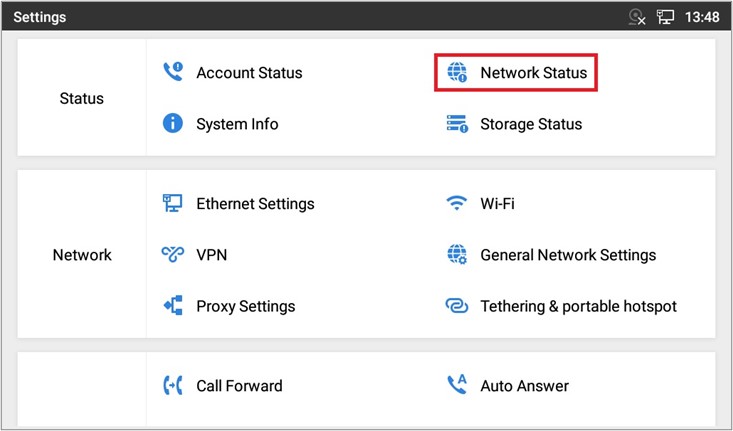Click the Call Forward icon

coord(172,386)
